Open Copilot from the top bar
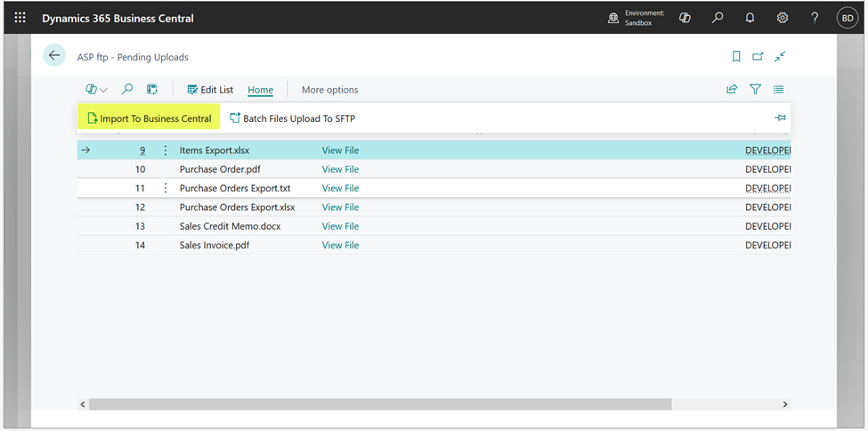The width and height of the screenshot is (868, 431). 685,18
